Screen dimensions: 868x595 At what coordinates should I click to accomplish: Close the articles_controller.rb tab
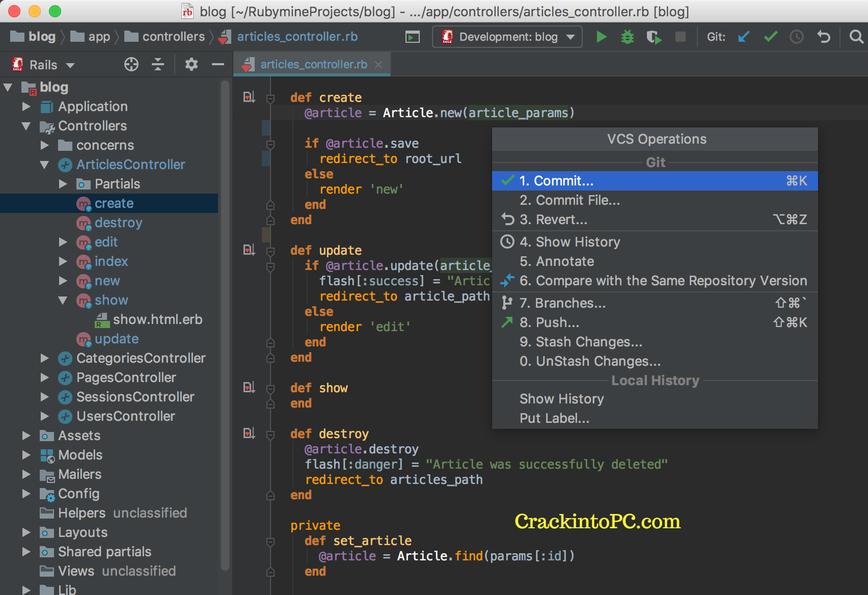tap(378, 65)
